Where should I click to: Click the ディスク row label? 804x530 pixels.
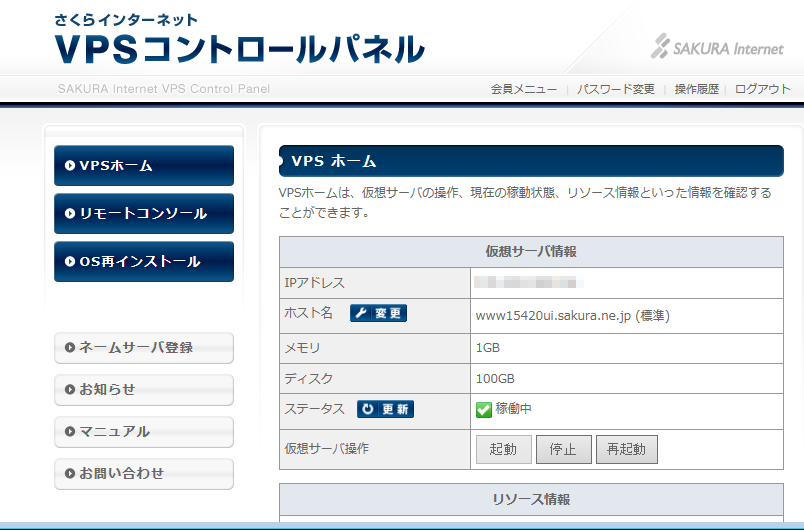pyautogui.click(x=309, y=379)
